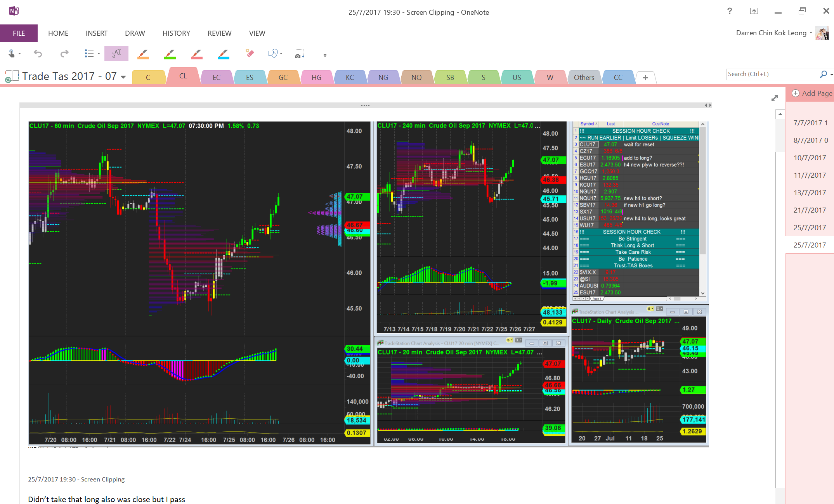Image resolution: width=834 pixels, height=504 pixels.
Task: Select the orange pen
Action: (x=143, y=54)
